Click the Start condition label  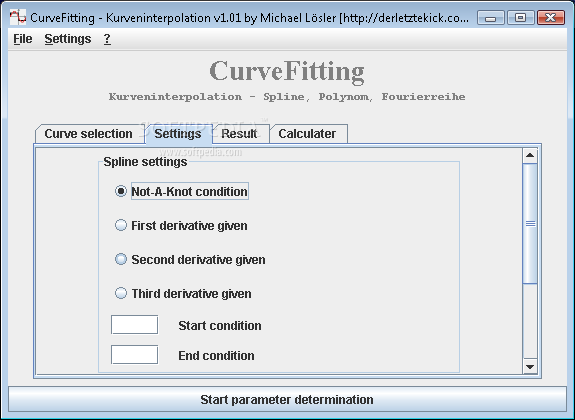tap(220, 325)
